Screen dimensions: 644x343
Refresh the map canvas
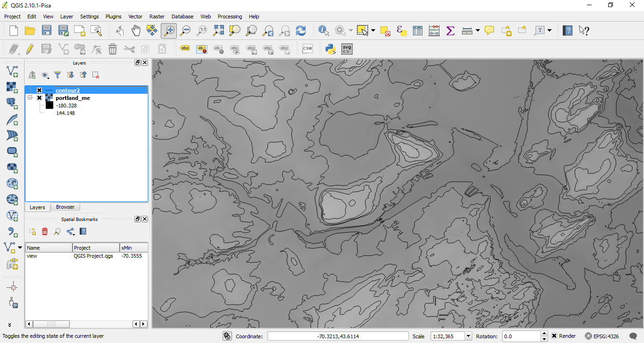coord(301,30)
